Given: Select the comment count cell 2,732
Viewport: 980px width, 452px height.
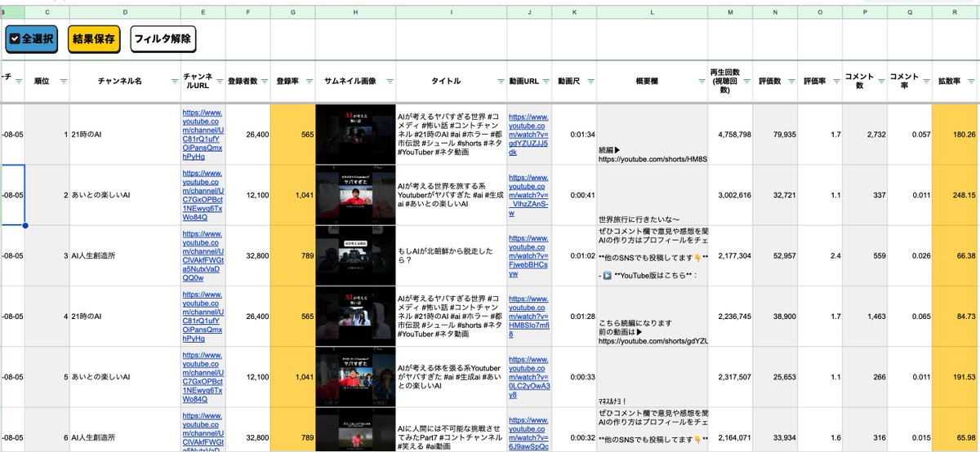Looking at the screenshot, I should click(x=864, y=134).
